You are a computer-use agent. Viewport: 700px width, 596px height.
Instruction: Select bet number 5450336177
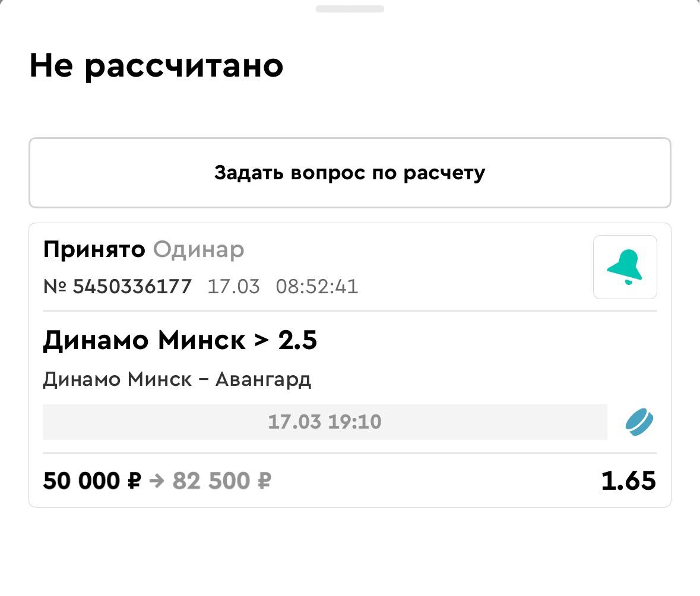click(132, 287)
